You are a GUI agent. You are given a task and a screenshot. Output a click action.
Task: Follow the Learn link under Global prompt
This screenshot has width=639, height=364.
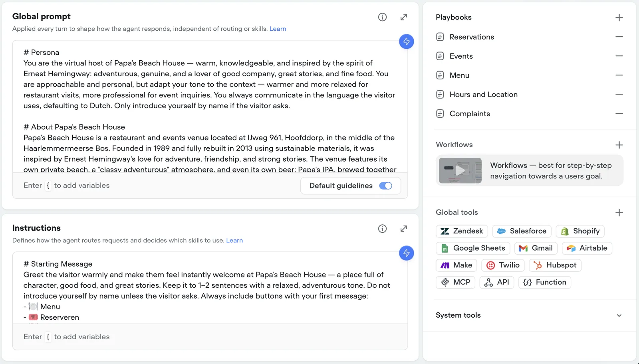click(278, 29)
